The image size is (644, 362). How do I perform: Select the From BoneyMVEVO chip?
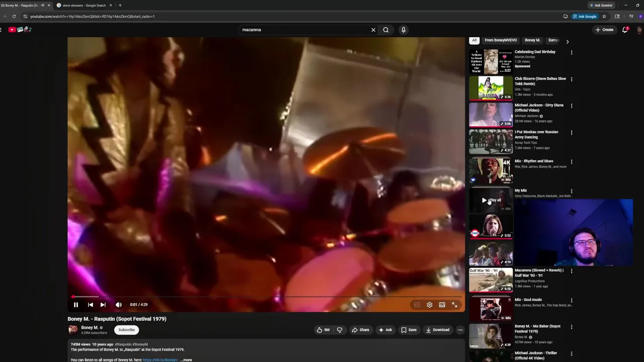(501, 40)
